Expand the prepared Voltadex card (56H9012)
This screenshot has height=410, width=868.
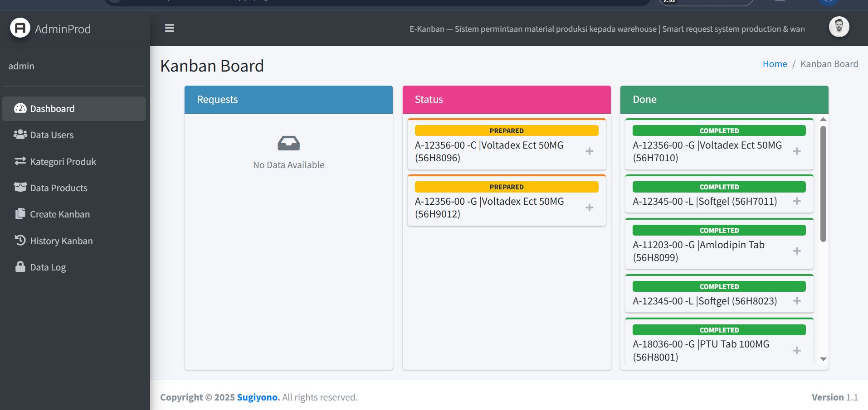pyautogui.click(x=589, y=207)
